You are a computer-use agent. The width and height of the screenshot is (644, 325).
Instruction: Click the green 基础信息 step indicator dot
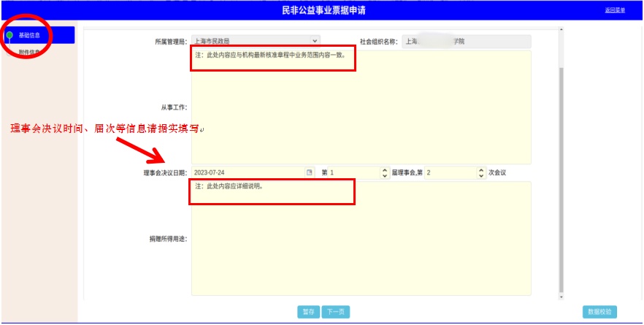pyautogui.click(x=9, y=35)
